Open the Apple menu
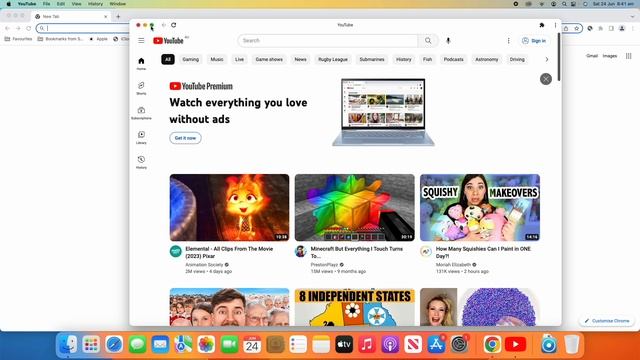This screenshot has width=640, height=360. 9,4
